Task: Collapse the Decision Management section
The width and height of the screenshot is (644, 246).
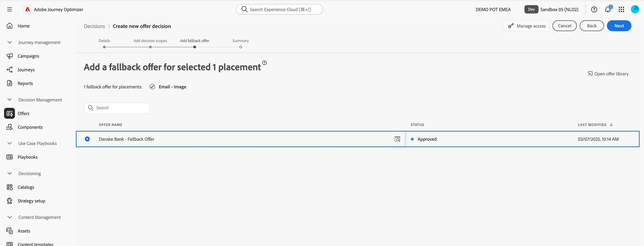Action: pyautogui.click(x=10, y=100)
